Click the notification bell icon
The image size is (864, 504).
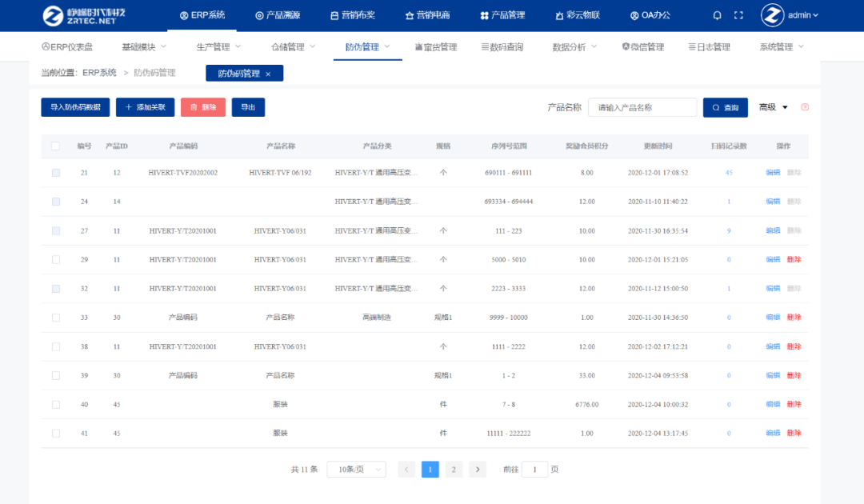click(716, 14)
